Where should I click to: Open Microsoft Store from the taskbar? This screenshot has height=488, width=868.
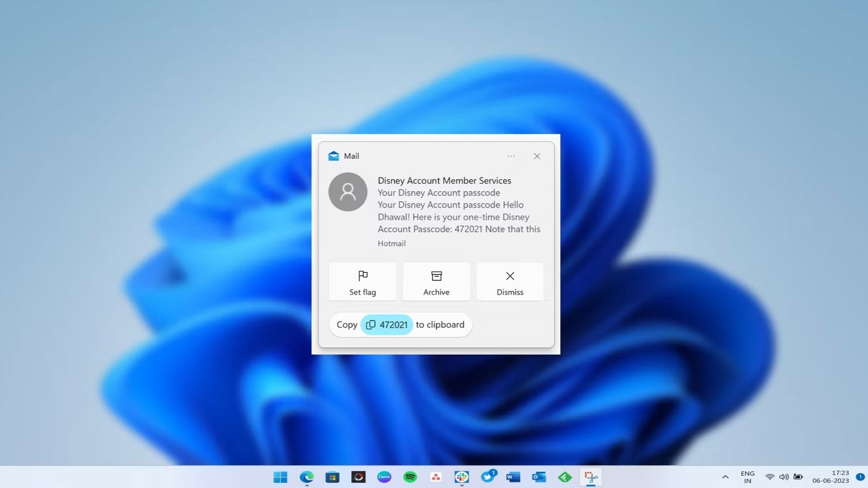click(332, 477)
